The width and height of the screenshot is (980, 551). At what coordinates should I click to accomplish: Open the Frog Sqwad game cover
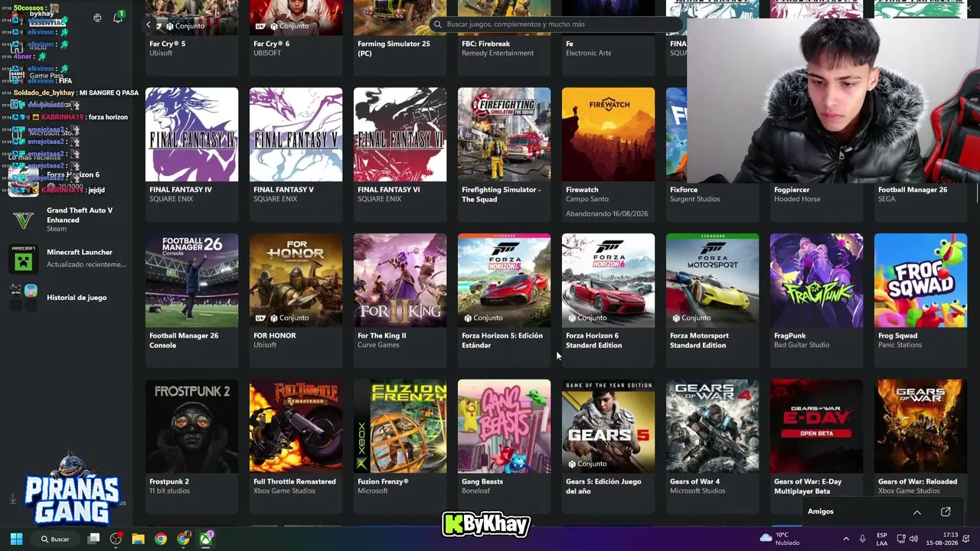coord(920,280)
